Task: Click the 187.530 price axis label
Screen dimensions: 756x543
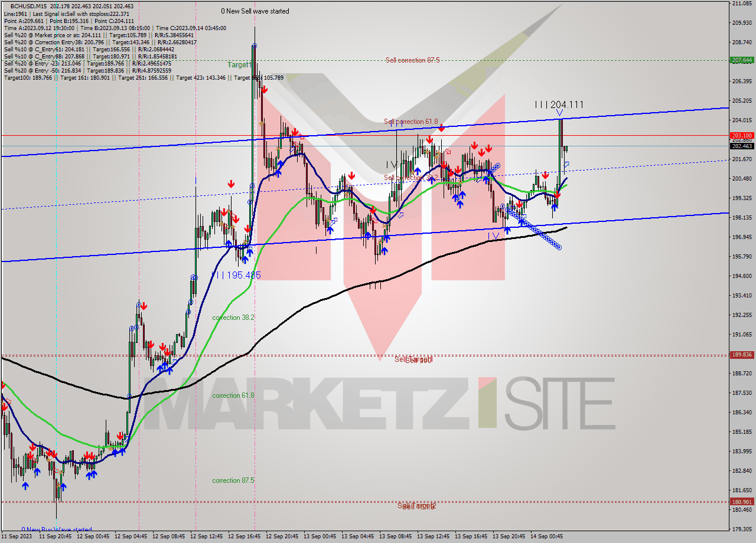Action: pyautogui.click(x=742, y=393)
